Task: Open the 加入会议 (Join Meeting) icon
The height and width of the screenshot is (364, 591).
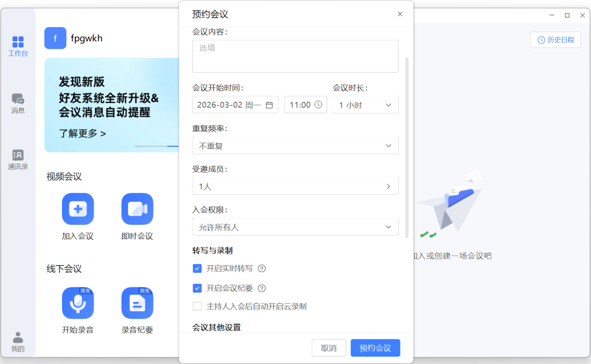Action: [x=77, y=209]
